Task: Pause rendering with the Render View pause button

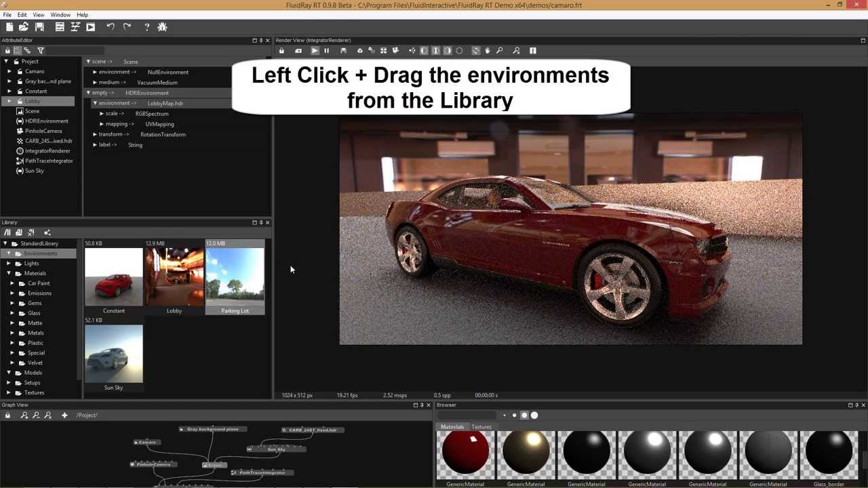Action: pos(326,50)
